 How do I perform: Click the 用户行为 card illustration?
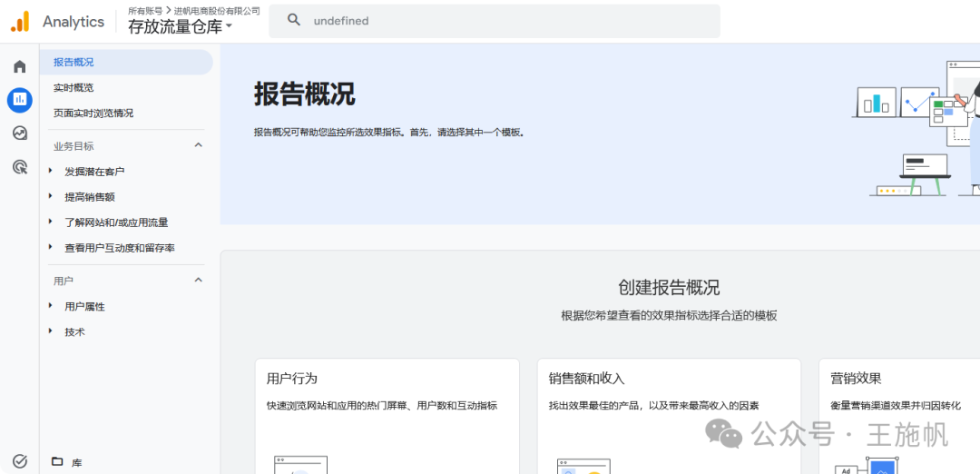coord(300,465)
